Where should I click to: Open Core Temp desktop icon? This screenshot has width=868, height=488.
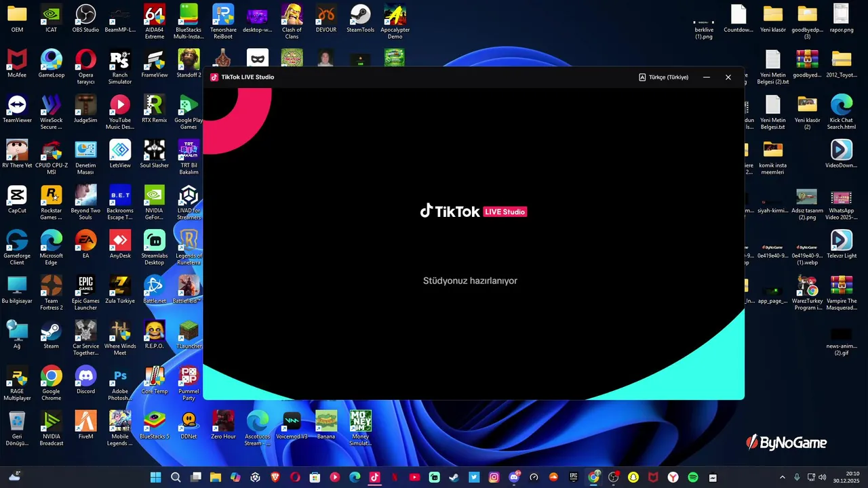pyautogui.click(x=155, y=380)
